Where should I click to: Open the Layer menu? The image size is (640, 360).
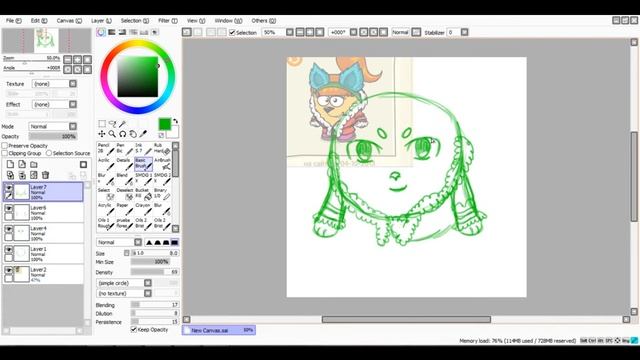point(101,20)
